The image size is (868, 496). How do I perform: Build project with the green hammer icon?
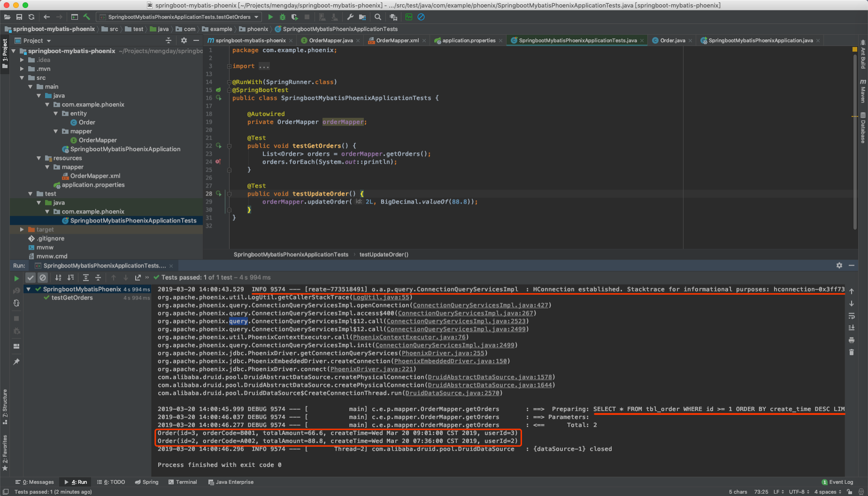[x=86, y=17]
